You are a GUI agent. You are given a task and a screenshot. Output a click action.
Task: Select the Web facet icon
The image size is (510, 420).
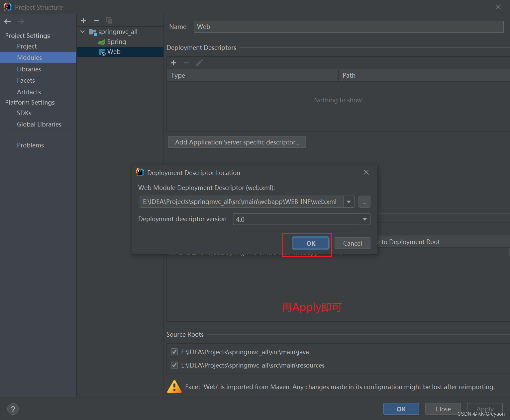point(102,52)
